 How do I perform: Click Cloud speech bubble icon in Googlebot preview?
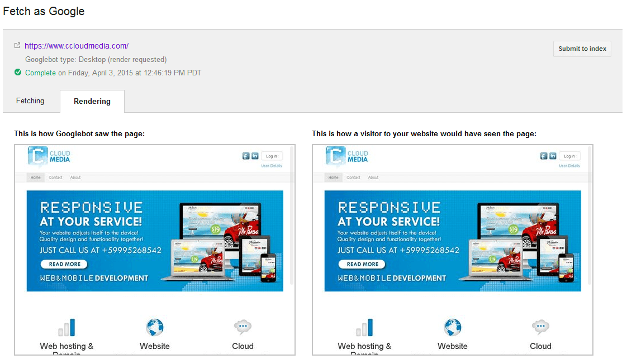243,327
